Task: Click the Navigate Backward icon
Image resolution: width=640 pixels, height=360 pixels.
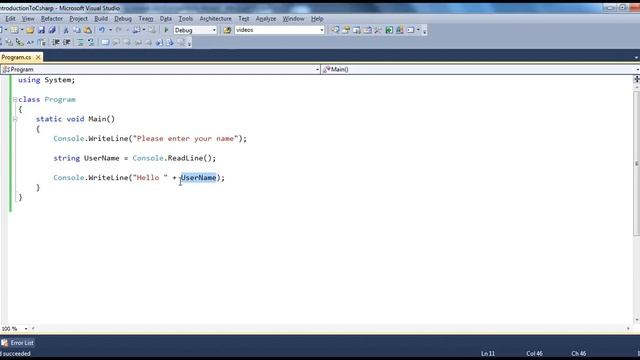Action: [x=136, y=30]
